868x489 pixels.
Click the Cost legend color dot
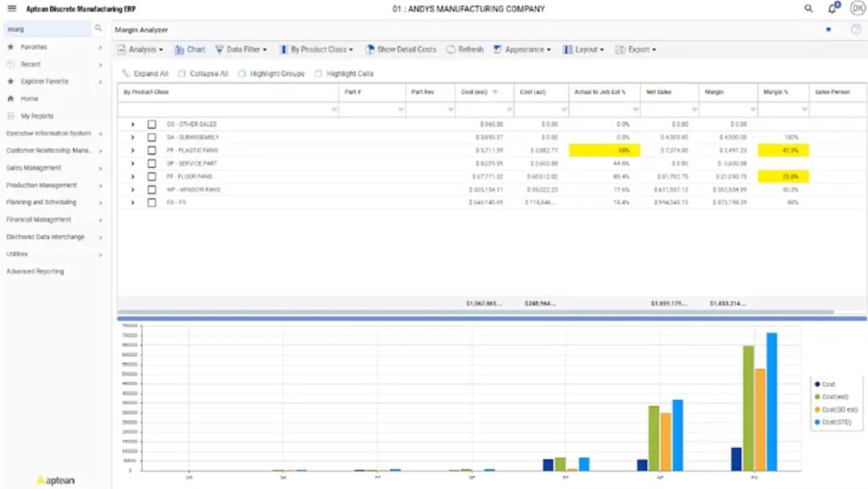click(x=817, y=384)
